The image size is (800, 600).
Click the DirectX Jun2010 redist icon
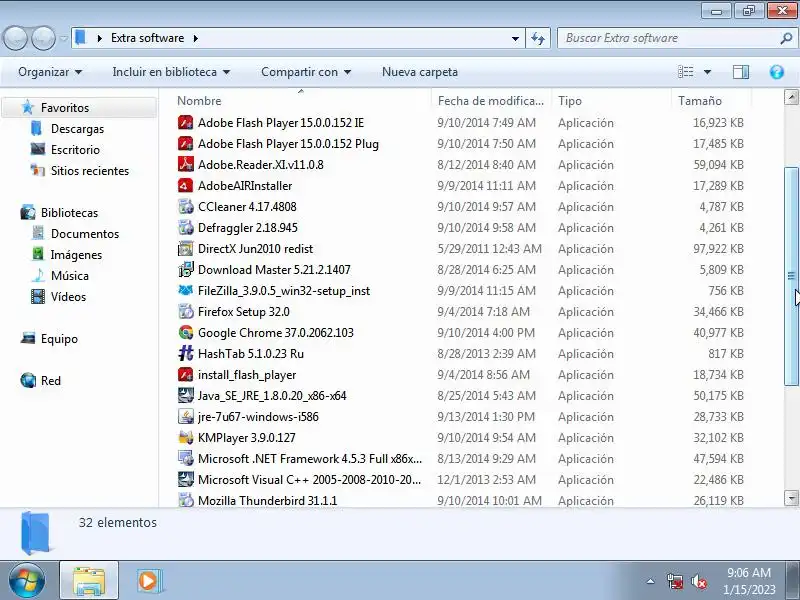coord(185,248)
